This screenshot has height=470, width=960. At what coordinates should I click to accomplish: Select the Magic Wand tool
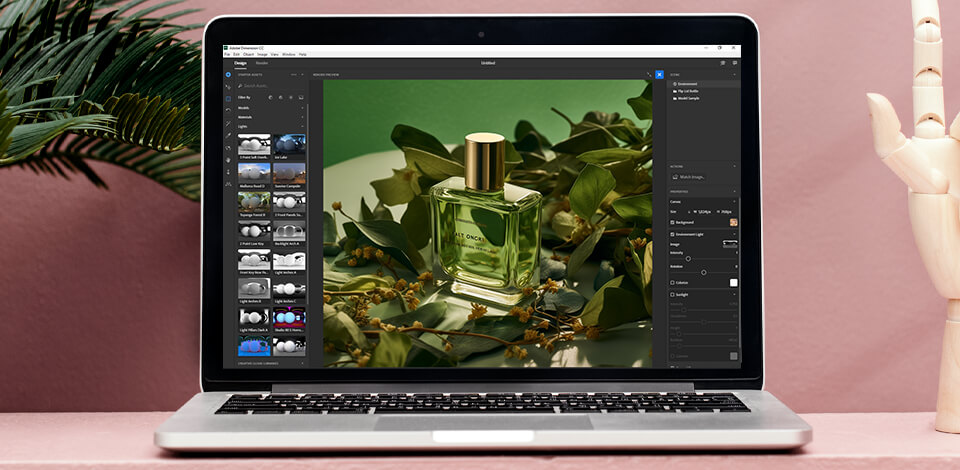click(x=228, y=124)
